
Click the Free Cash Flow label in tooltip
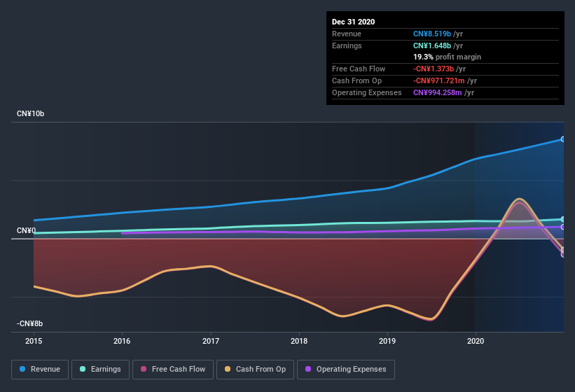(x=359, y=69)
